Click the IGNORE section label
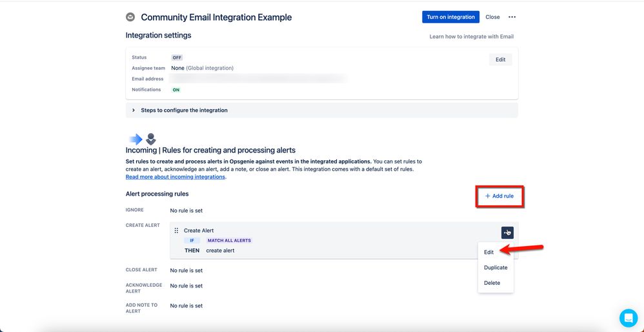 pos(135,210)
